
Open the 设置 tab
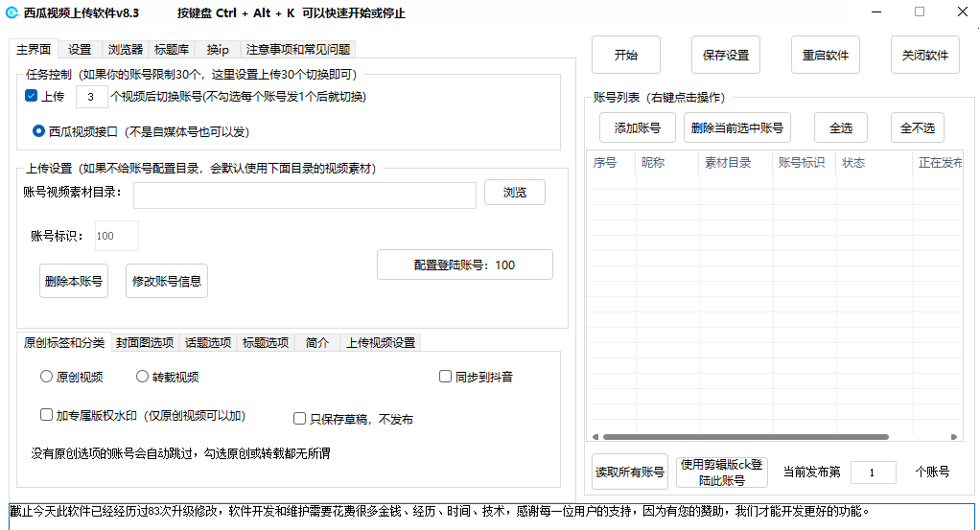[80, 50]
